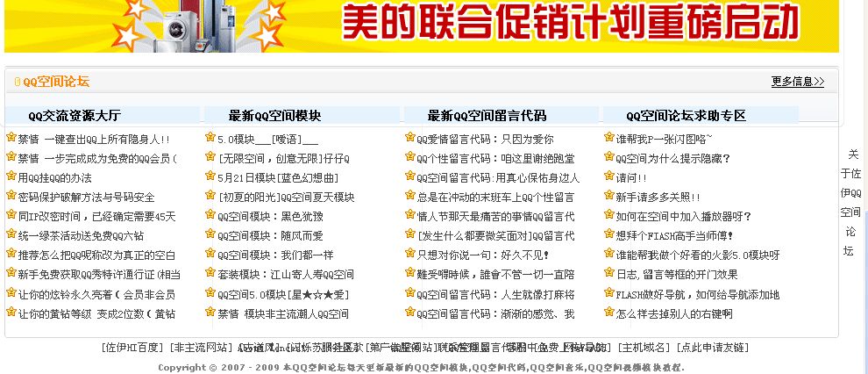Open footer link [佐伊HI百度]
Image resolution: width=868 pixels, height=374 pixels.
[133, 348]
